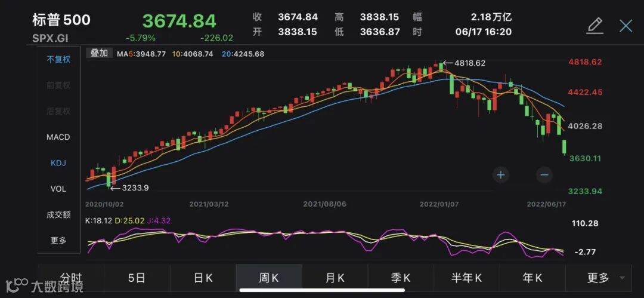Screen dimensions: 644x298
Task: Switch to 月K tab
Action: (x=335, y=278)
